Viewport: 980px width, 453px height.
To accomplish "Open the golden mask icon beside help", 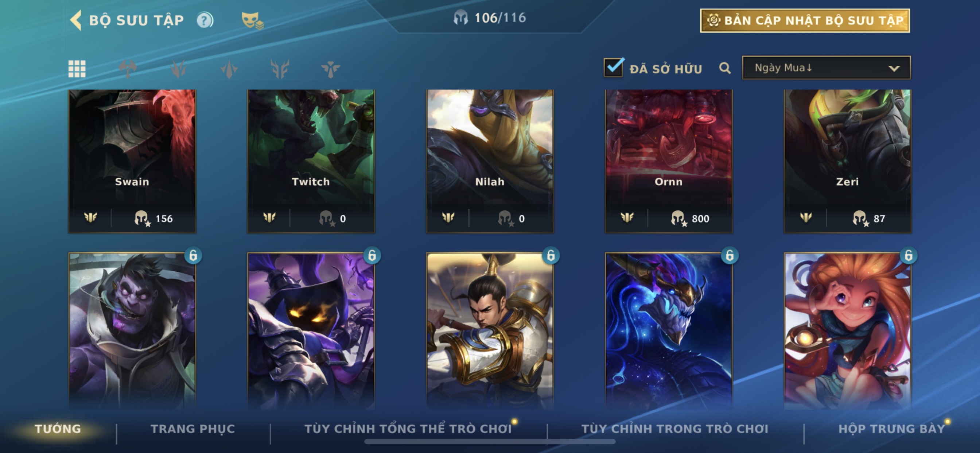I will pos(253,20).
